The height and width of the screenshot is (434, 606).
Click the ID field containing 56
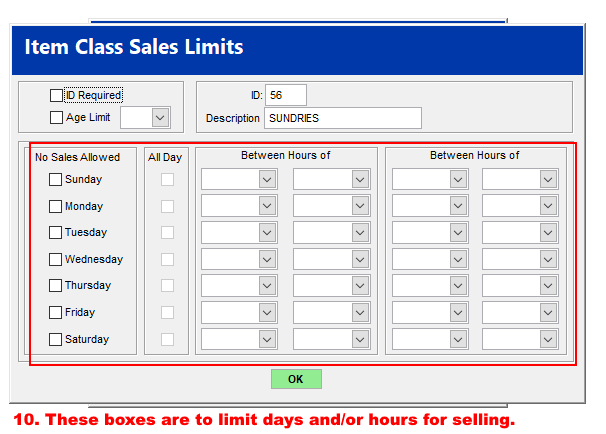click(285, 95)
